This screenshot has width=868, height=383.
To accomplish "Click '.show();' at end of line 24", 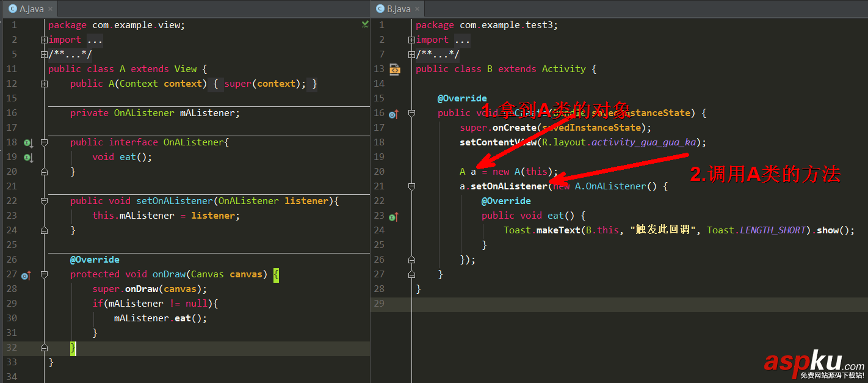I will 833,230.
